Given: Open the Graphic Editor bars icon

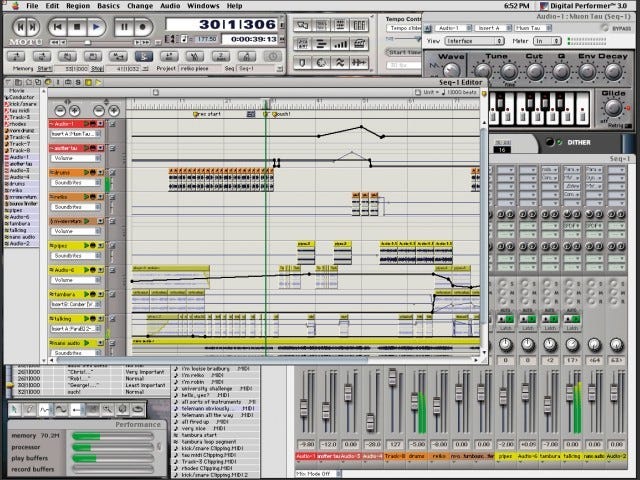Looking at the screenshot, I should point(321,44).
